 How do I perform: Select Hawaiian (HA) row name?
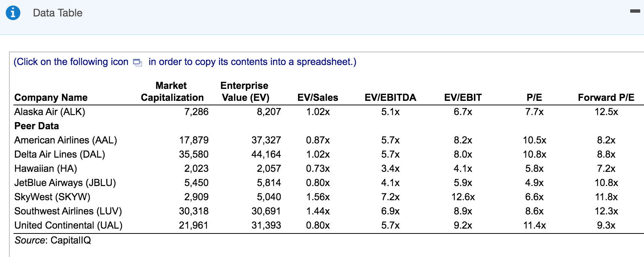[x=46, y=168]
